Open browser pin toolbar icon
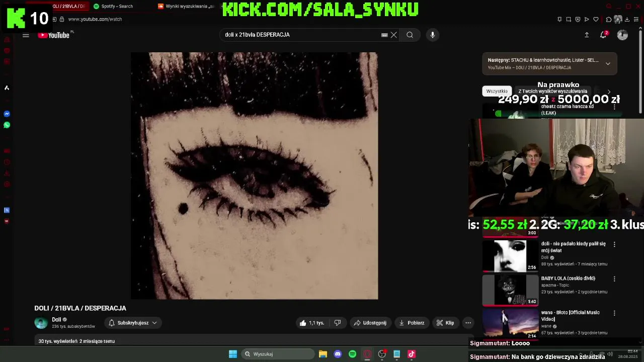 pyautogui.click(x=559, y=19)
